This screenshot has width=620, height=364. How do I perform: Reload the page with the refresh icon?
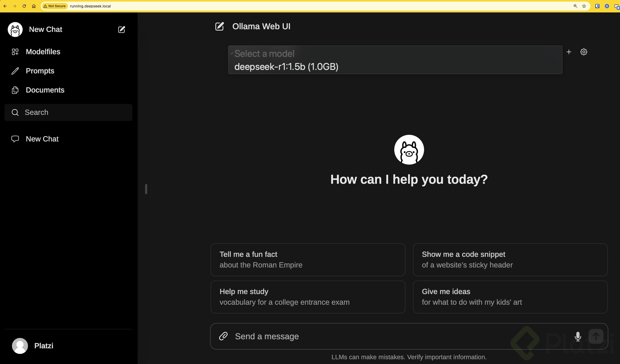pos(24,6)
